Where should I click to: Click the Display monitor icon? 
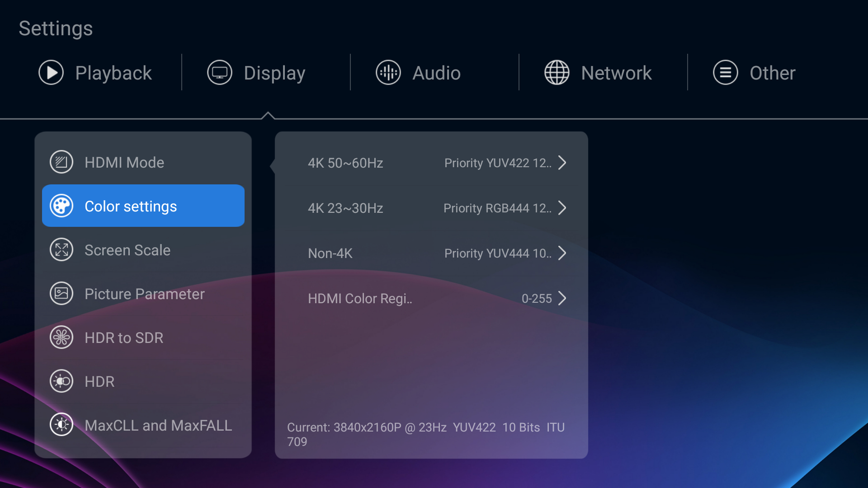[x=220, y=72]
